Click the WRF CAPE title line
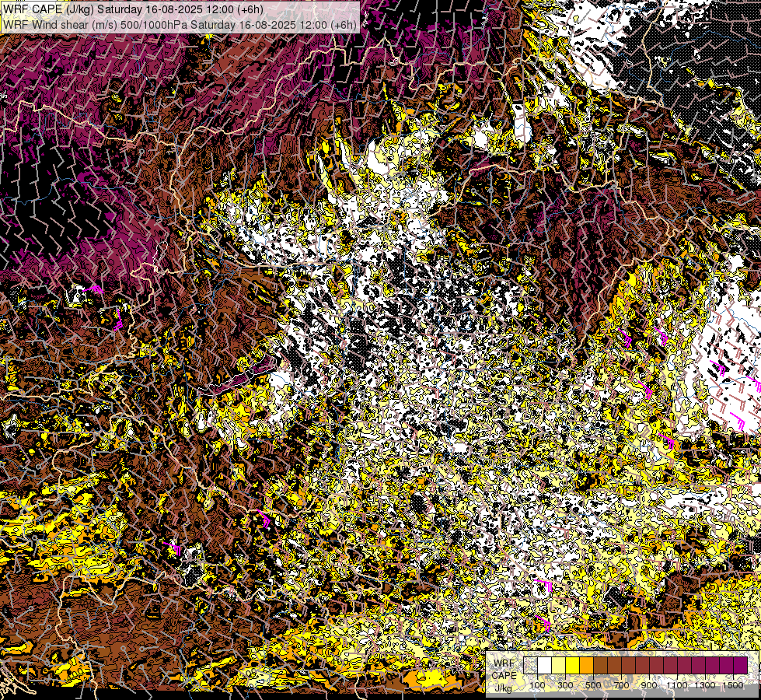Image resolution: width=761 pixels, height=700 pixels. [134, 9]
